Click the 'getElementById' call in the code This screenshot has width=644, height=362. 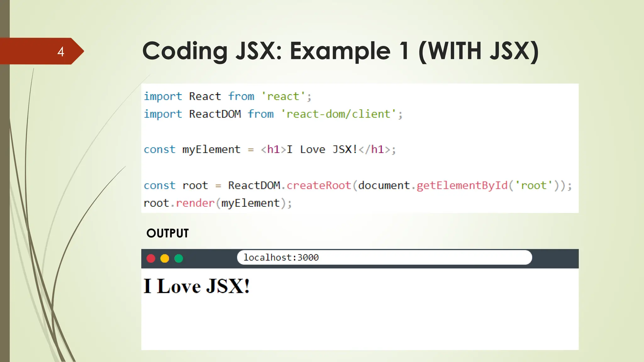462,186
